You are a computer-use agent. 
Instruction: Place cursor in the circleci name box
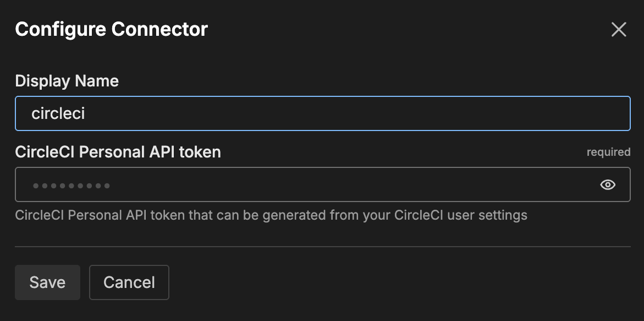pyautogui.click(x=322, y=114)
